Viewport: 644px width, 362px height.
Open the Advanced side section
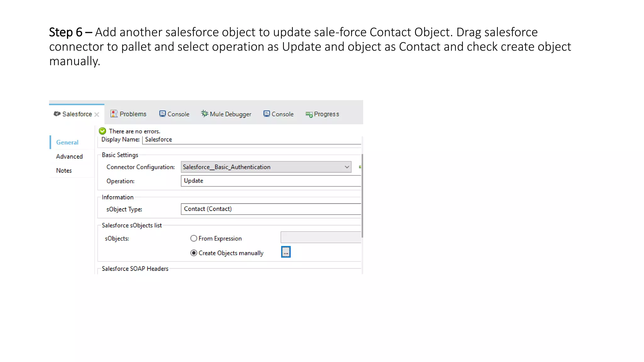coord(69,156)
